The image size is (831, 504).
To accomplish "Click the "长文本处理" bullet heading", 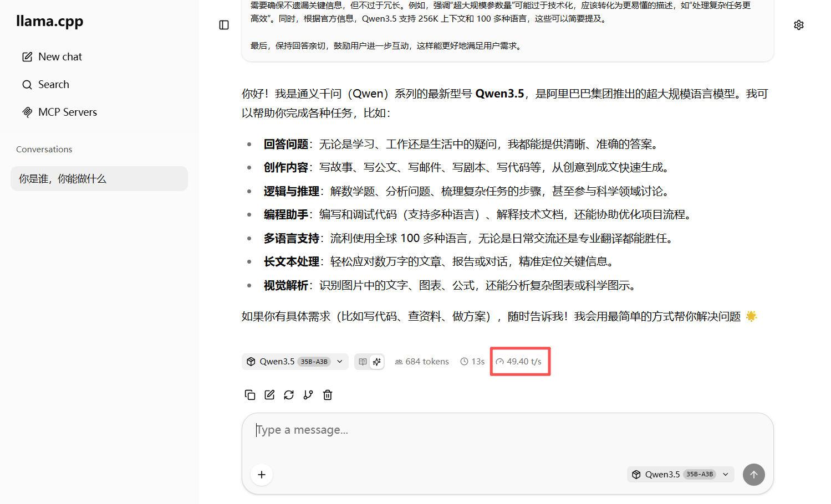I will tap(292, 262).
